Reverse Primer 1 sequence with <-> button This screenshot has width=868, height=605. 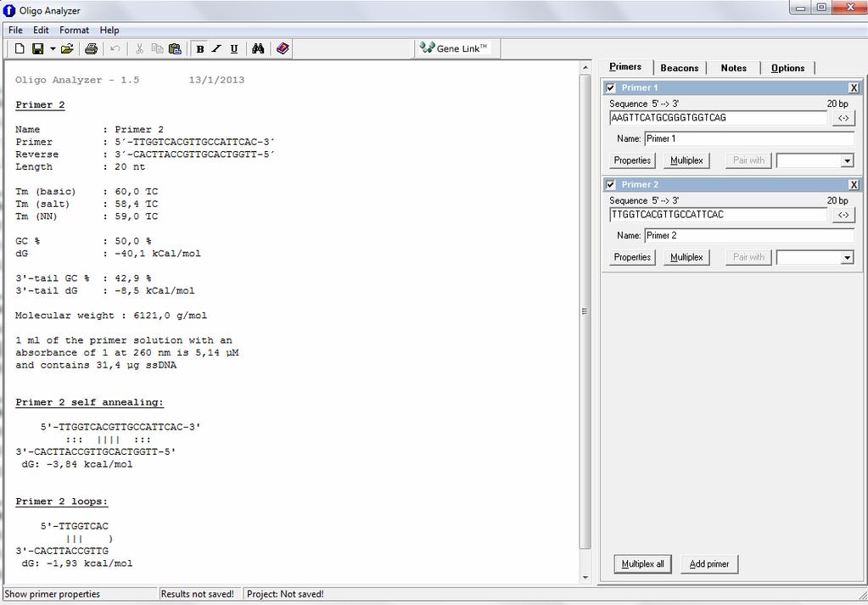coord(843,118)
